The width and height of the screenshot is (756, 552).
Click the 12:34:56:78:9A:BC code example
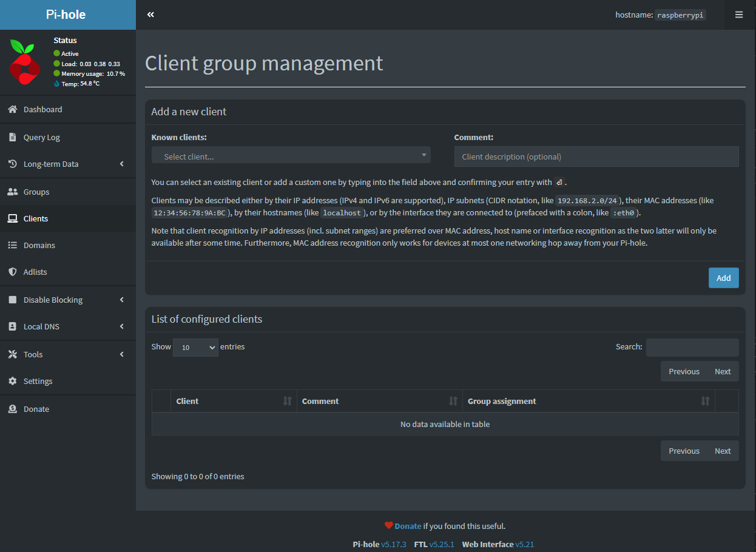(189, 213)
